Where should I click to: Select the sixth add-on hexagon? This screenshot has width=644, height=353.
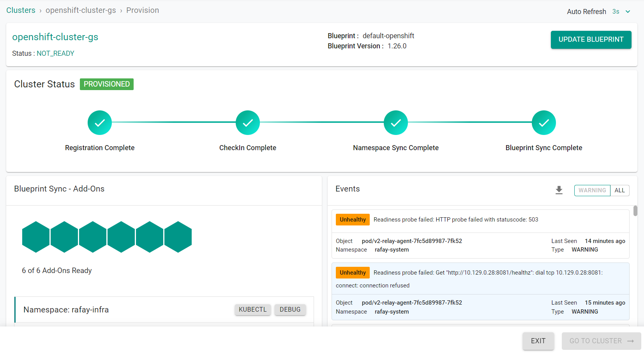point(178,237)
